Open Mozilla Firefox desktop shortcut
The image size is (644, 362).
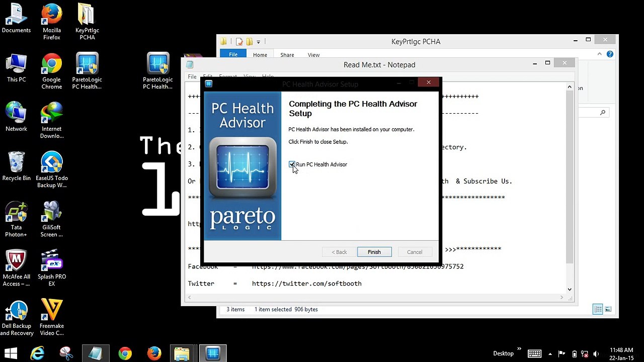[x=51, y=22]
